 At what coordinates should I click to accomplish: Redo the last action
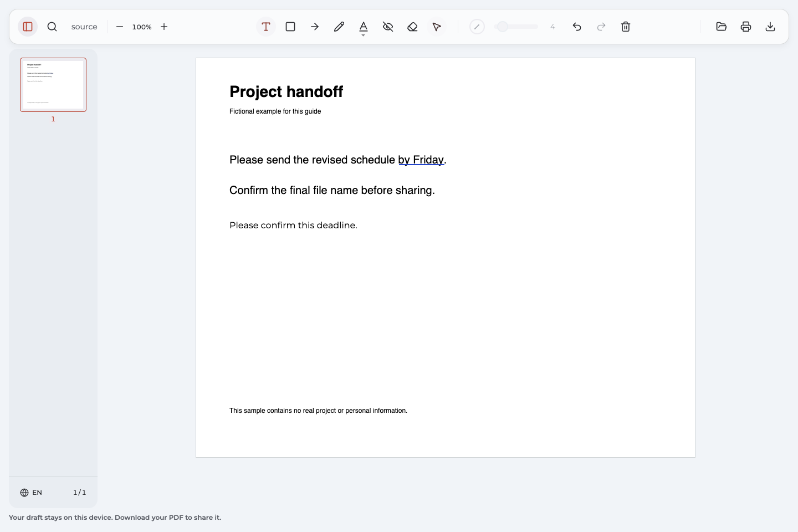click(x=601, y=27)
